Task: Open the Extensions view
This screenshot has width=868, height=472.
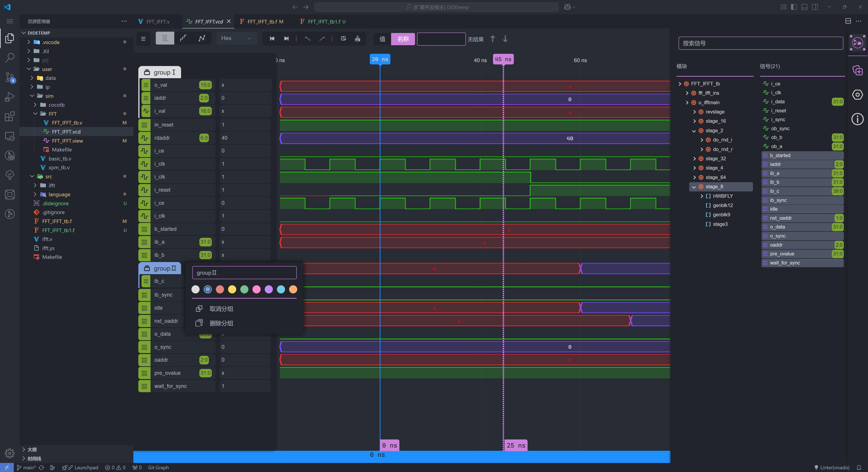Action: point(10,117)
